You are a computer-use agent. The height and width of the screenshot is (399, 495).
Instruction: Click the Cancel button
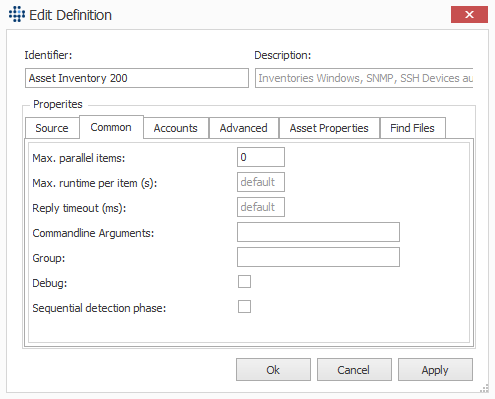pyautogui.click(x=354, y=370)
